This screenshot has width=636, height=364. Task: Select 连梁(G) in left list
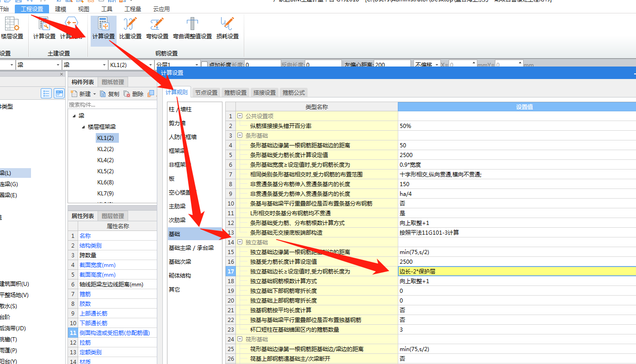click(9, 184)
